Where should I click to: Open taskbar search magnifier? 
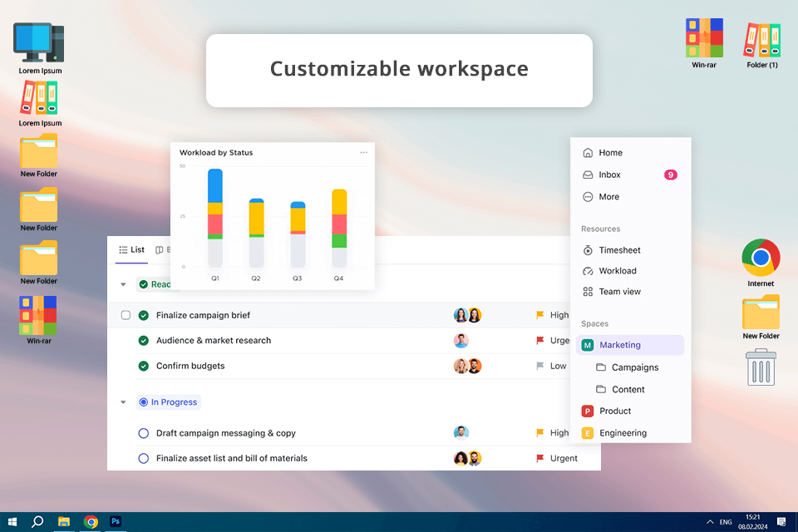coord(37,521)
